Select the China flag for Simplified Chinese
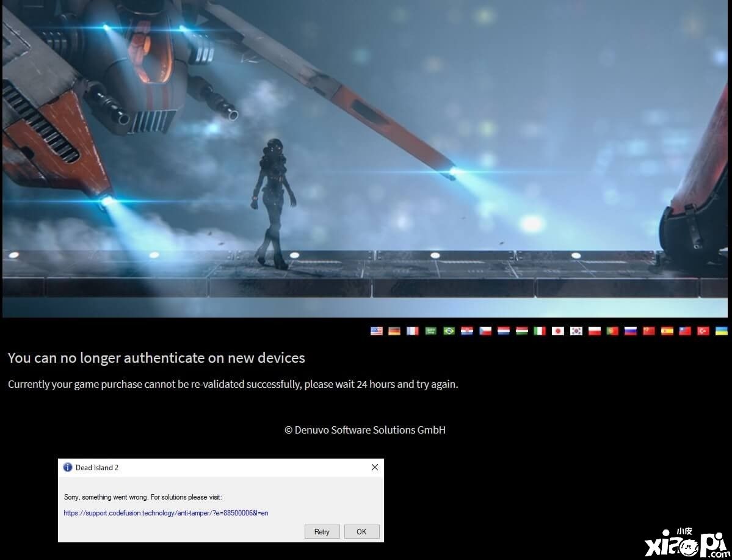This screenshot has width=732, height=560. pos(649,330)
